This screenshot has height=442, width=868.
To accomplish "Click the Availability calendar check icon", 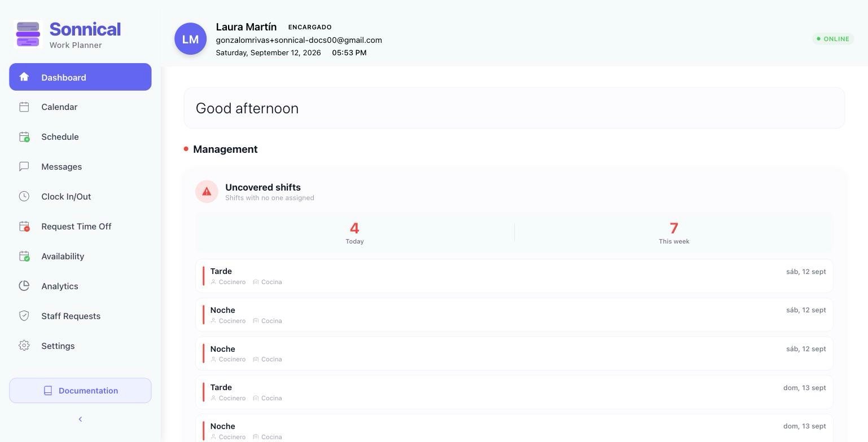I will (x=24, y=256).
